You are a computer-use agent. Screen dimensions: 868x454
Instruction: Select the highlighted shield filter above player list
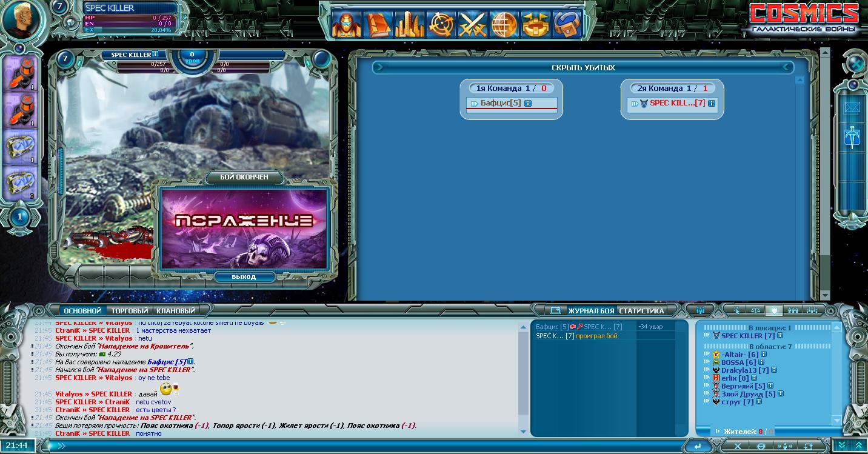773,310
